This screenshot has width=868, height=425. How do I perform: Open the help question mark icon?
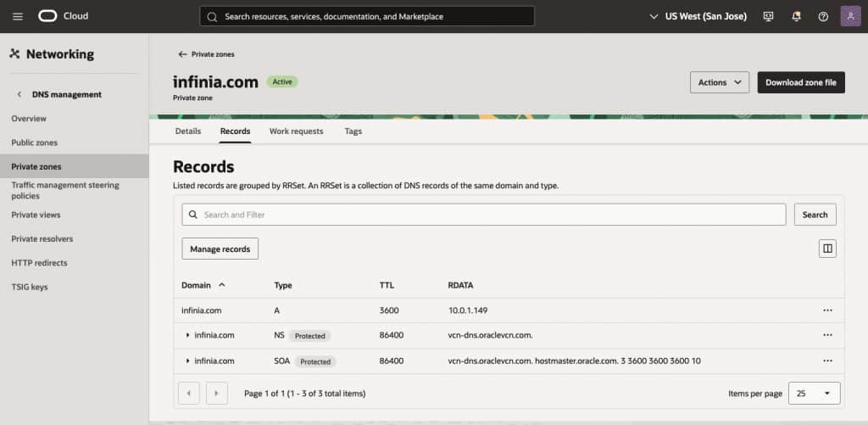pyautogui.click(x=823, y=17)
